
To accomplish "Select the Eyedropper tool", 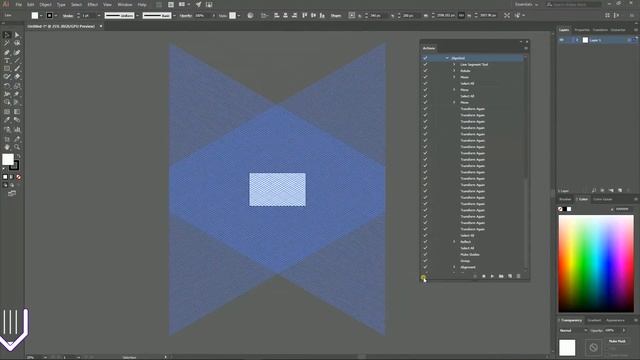I will coord(7,120).
